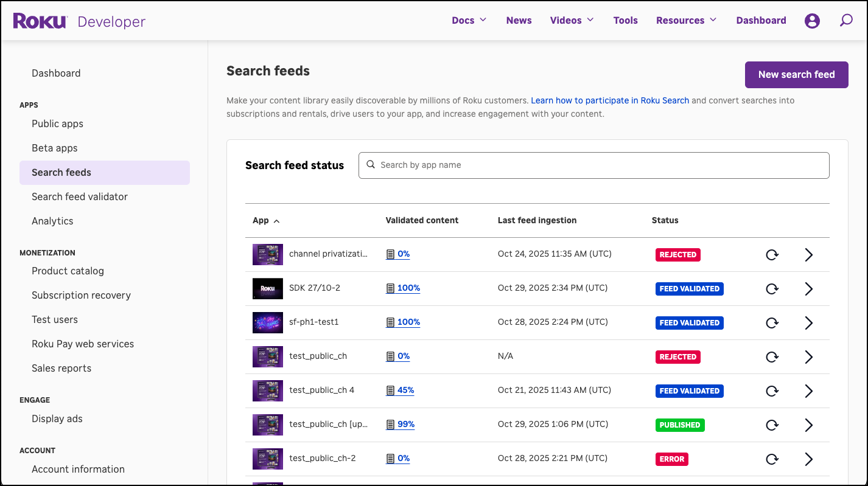Open the Docs dropdown
Screen dimensions: 868x486
click(469, 20)
